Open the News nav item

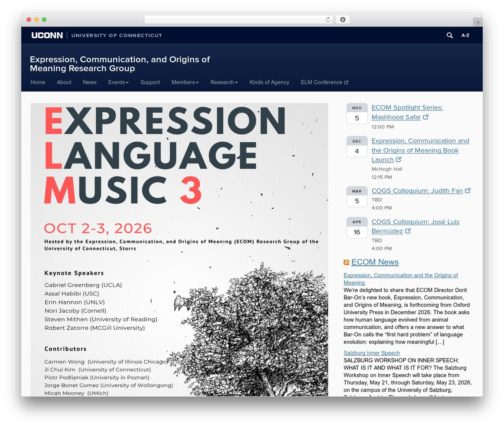pyautogui.click(x=90, y=82)
